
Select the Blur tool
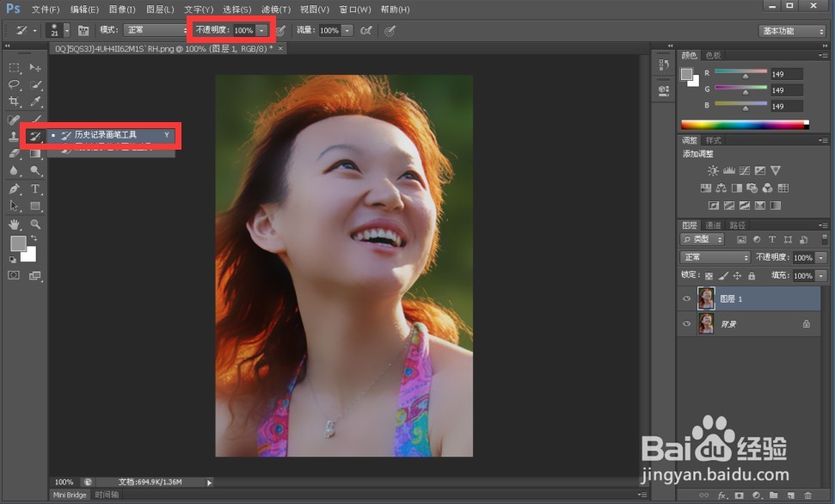[x=14, y=171]
